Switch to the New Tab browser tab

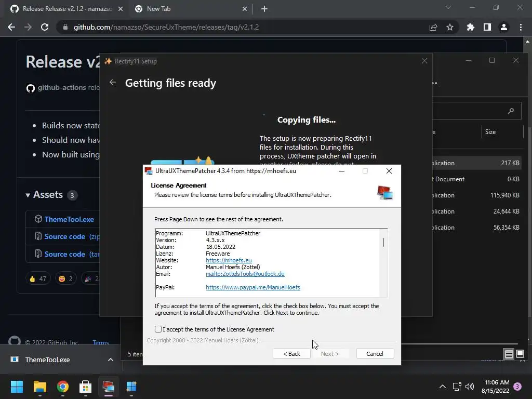point(158,9)
